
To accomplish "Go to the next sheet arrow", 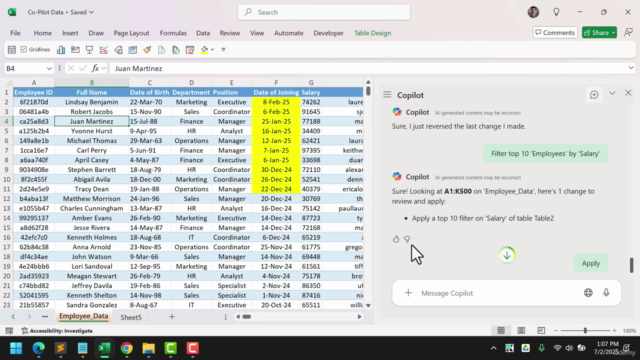I will click(29, 317).
